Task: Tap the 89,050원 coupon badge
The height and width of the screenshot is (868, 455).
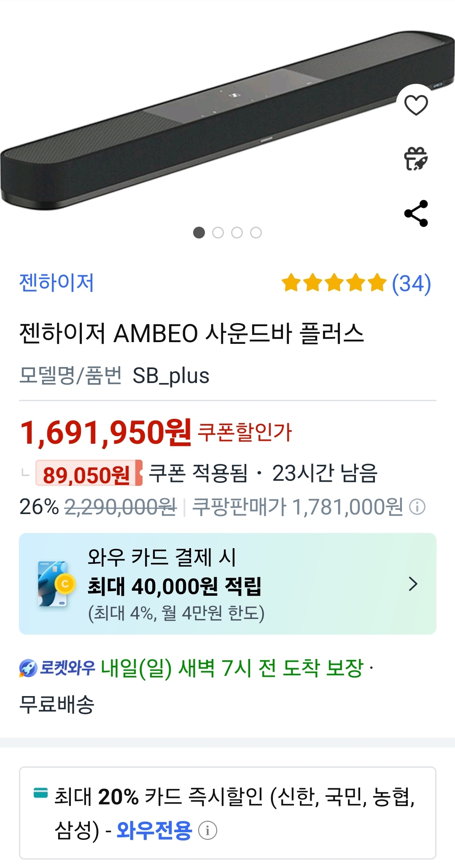Action: pyautogui.click(x=89, y=474)
